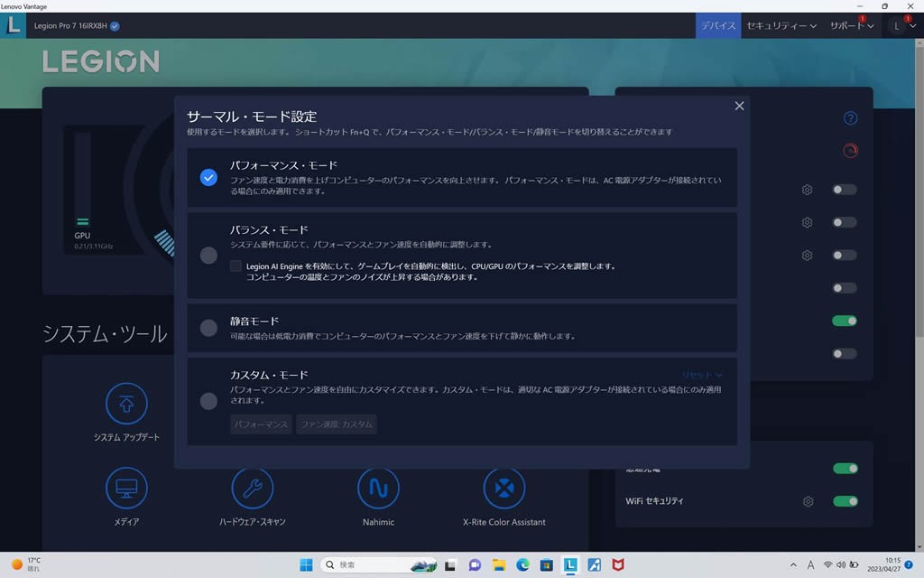Click the パフォーマンス button under custom mode
Image resolution: width=924 pixels, height=578 pixels.
coord(261,424)
